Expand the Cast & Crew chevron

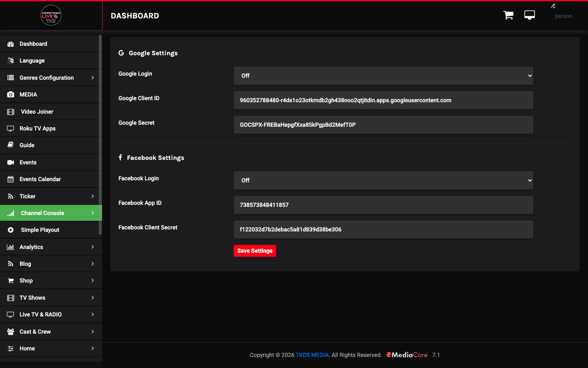coord(93,332)
